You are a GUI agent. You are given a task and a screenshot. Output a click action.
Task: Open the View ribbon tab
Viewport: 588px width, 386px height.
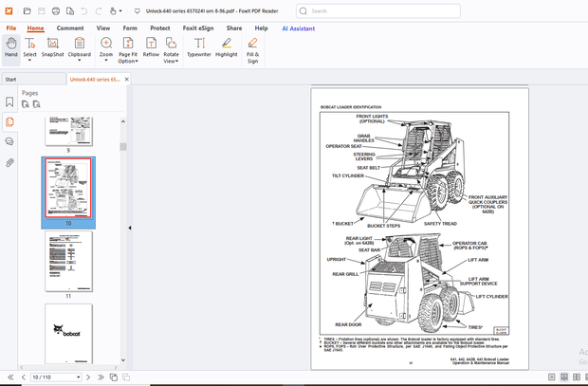point(103,28)
